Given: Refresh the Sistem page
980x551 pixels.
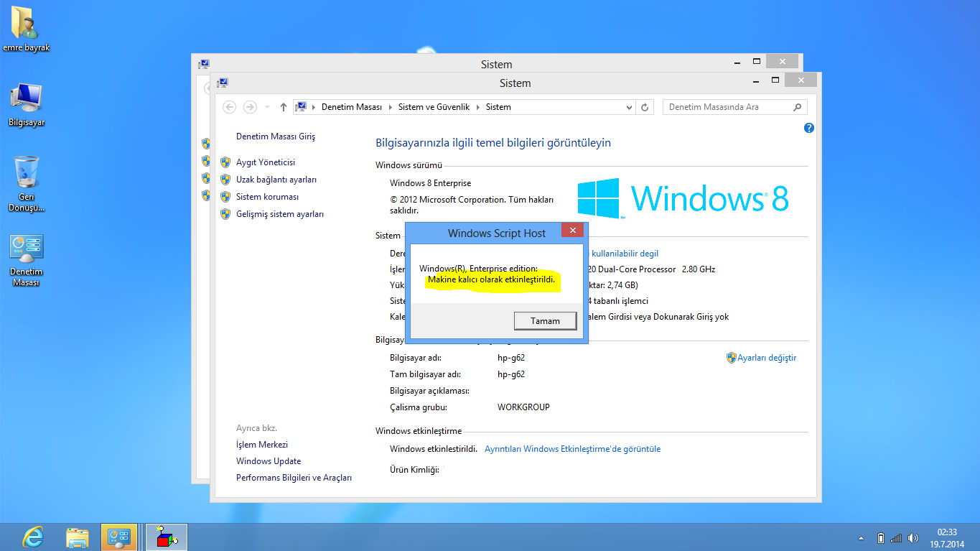Looking at the screenshot, I should tap(645, 107).
